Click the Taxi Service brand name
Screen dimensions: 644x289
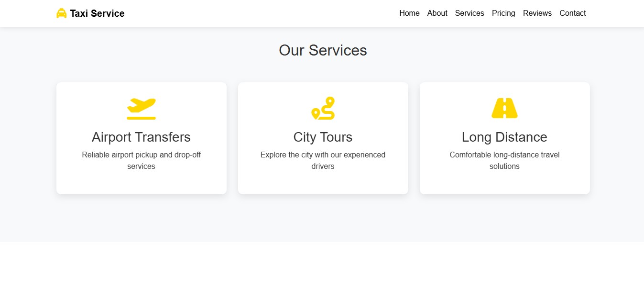click(97, 13)
